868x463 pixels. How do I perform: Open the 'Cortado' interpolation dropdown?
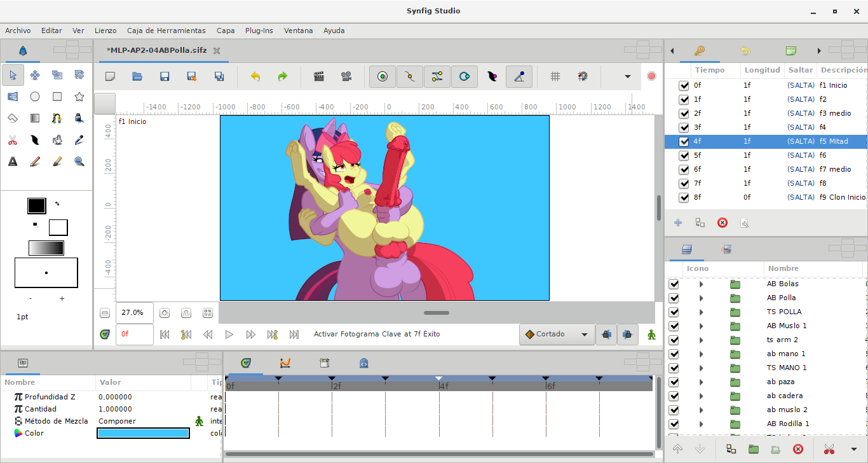pos(557,335)
